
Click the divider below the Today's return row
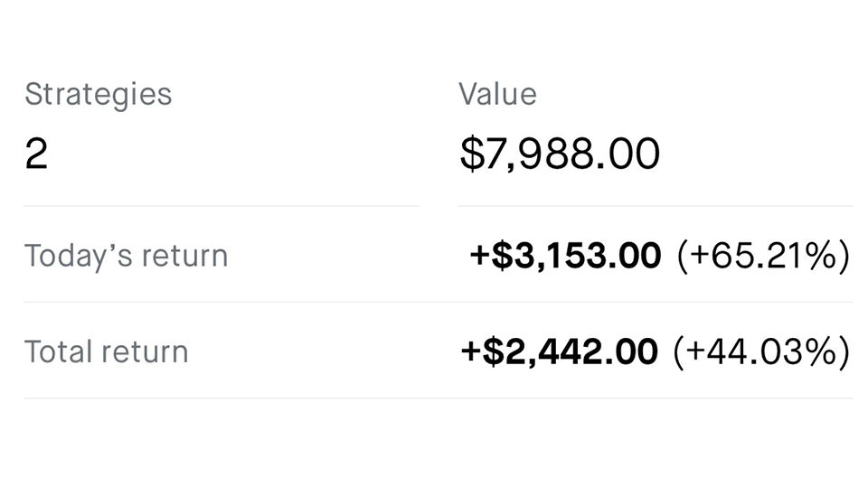(439, 302)
